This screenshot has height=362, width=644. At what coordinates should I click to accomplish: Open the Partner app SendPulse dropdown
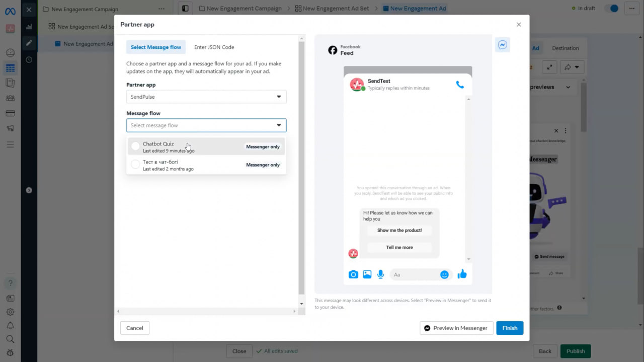[206, 97]
